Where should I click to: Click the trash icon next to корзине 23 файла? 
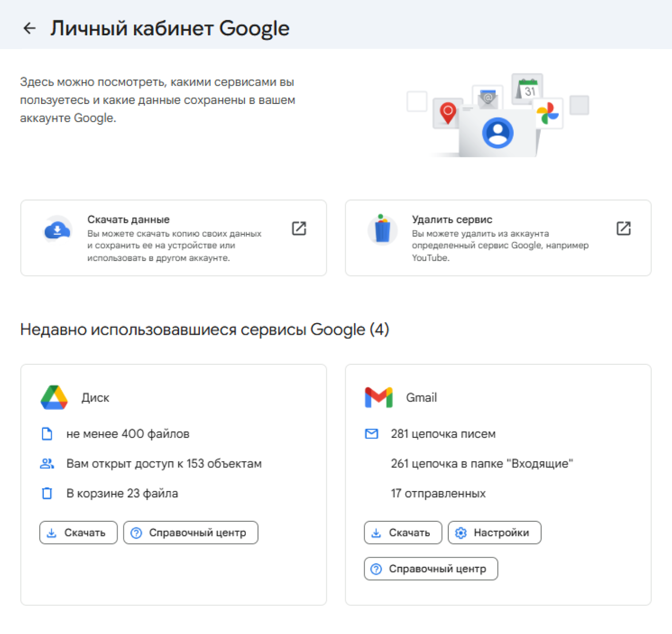47,494
